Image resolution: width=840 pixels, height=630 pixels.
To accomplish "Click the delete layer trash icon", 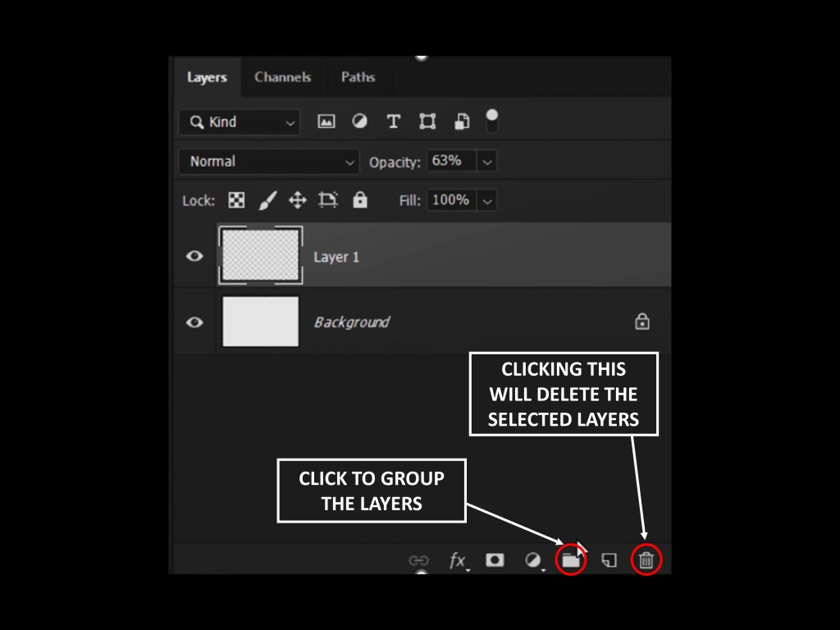I will (646, 560).
